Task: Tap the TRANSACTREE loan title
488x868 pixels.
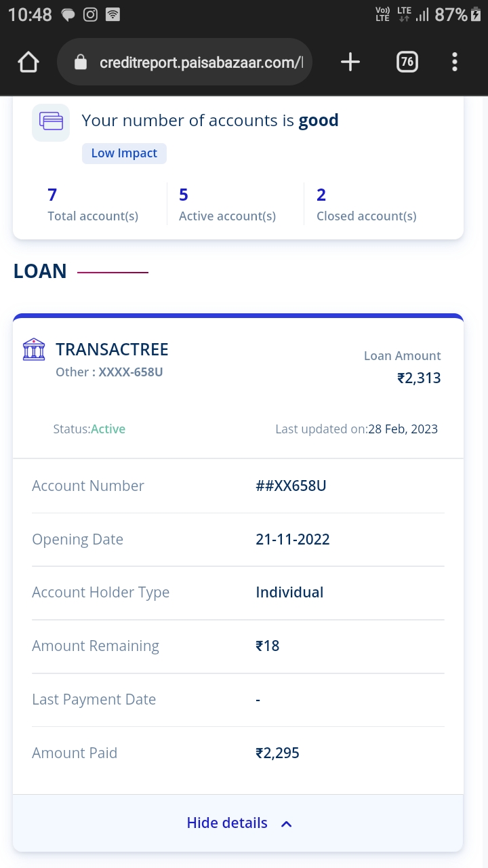Action: 112,349
